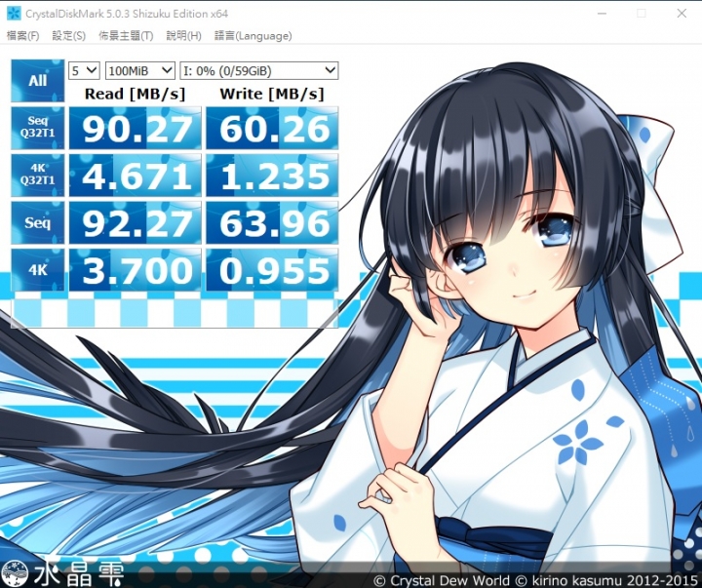The width and height of the screenshot is (702, 588).
Task: Run the plain 4K benchmark test
Action: click(38, 270)
